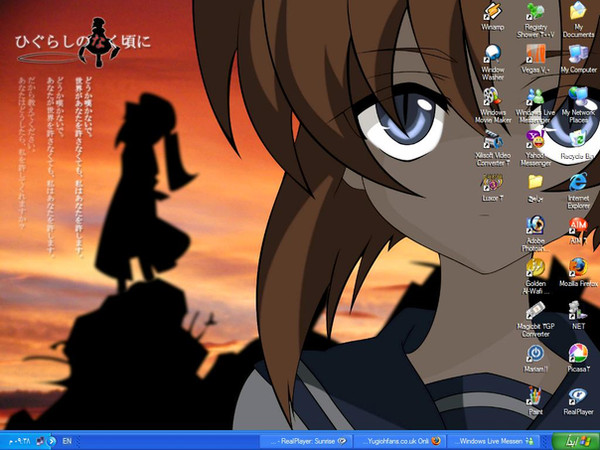Screen dimensions: 600x450
Task: Open the Start menu button
Action: tap(576, 441)
